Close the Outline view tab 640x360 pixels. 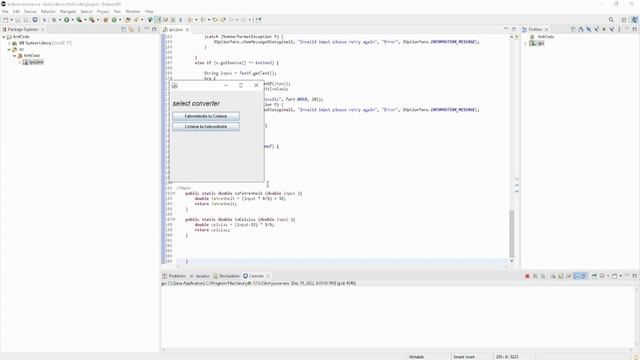547,30
